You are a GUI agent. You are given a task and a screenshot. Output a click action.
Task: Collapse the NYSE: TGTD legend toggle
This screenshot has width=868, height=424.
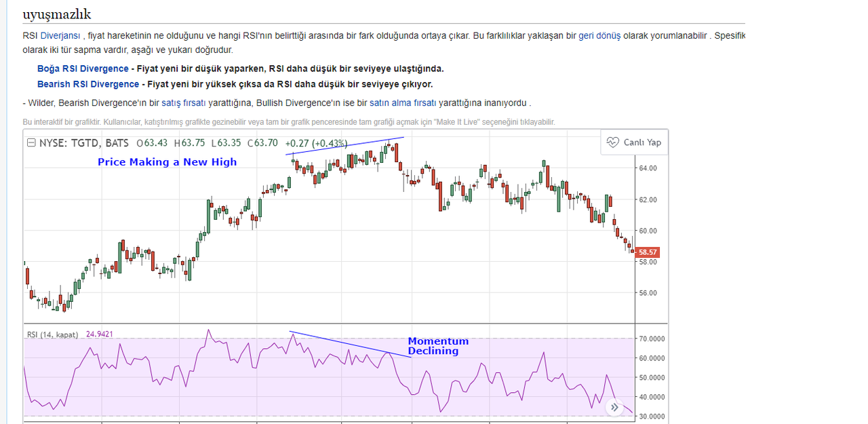(31, 143)
